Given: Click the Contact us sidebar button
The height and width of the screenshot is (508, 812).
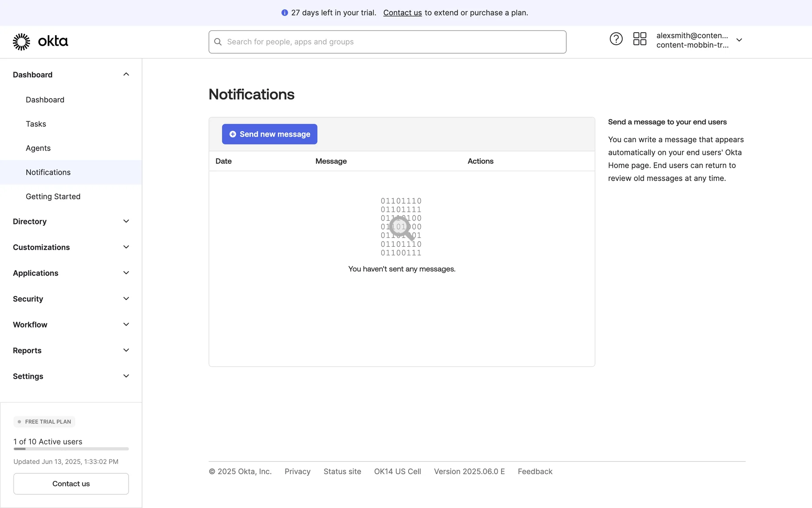Looking at the screenshot, I should point(71,483).
